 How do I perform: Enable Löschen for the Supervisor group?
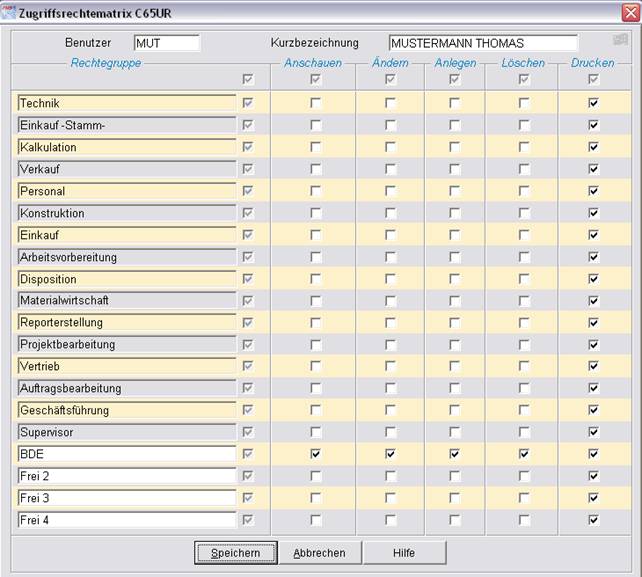[x=524, y=432]
